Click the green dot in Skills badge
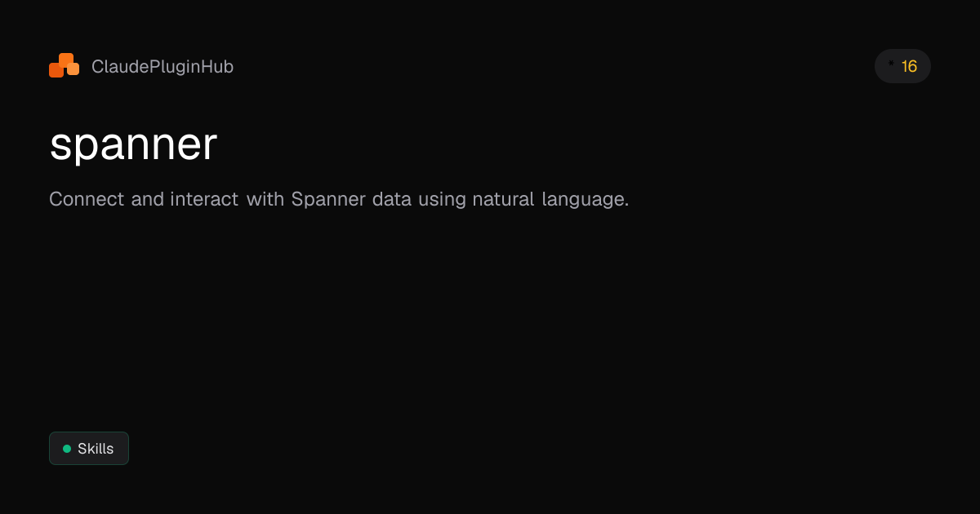Image resolution: width=980 pixels, height=514 pixels. (67, 449)
